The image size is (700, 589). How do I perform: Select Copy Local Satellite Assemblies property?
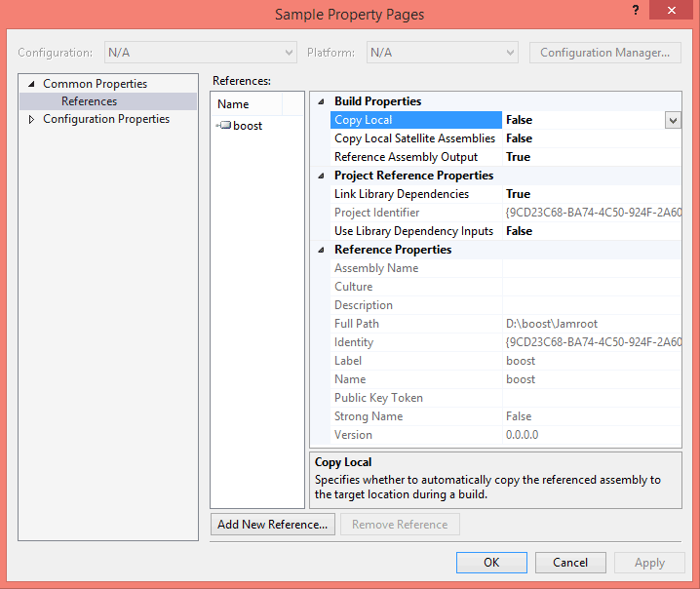pyautogui.click(x=414, y=138)
